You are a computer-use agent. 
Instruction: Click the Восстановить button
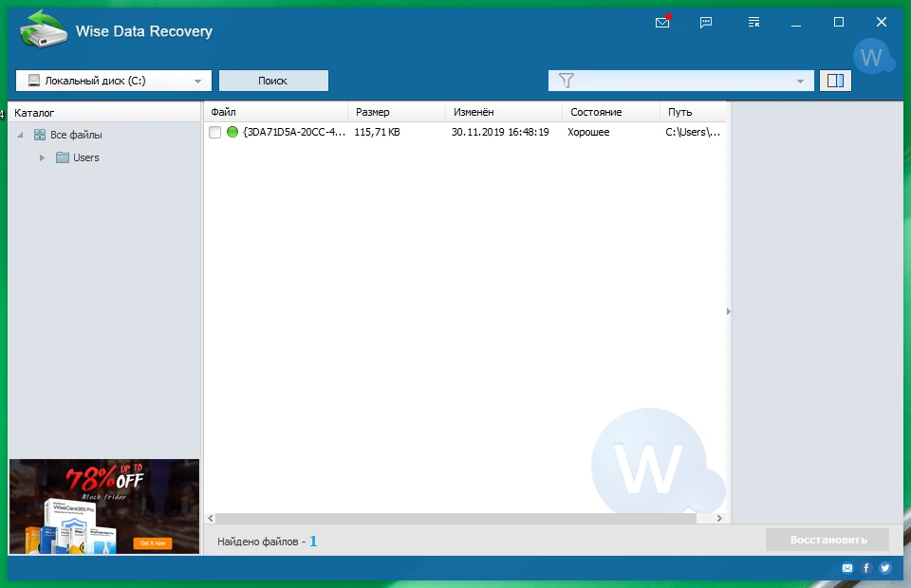pyautogui.click(x=827, y=540)
